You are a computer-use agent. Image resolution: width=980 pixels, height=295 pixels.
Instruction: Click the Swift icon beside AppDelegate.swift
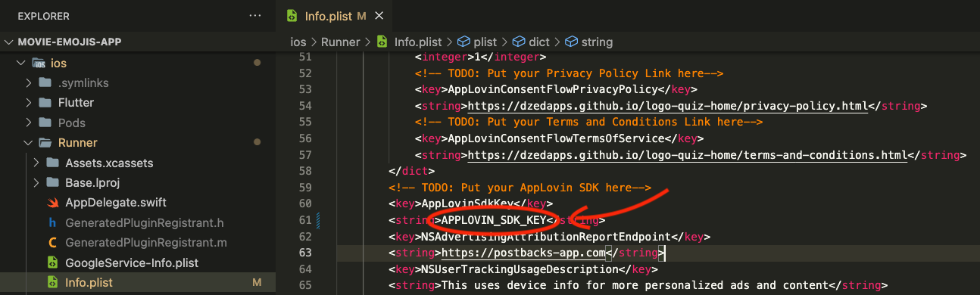pyautogui.click(x=52, y=203)
